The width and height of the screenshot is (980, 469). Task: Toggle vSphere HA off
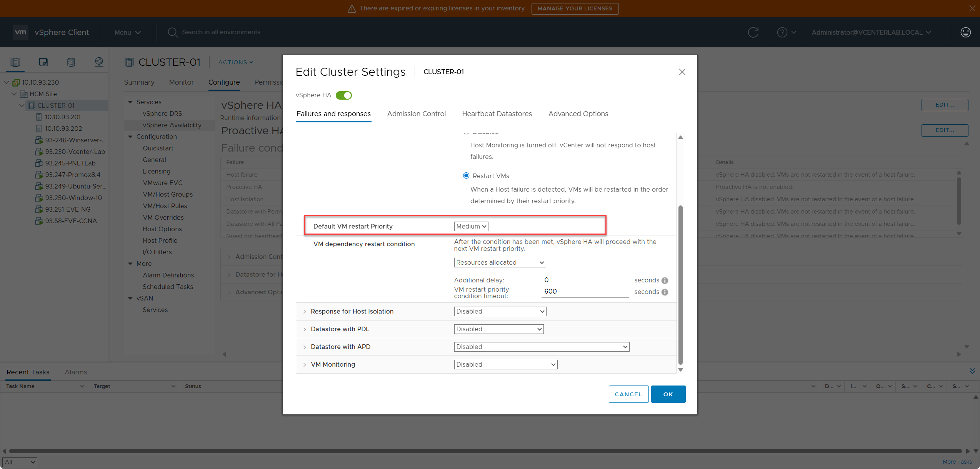343,95
